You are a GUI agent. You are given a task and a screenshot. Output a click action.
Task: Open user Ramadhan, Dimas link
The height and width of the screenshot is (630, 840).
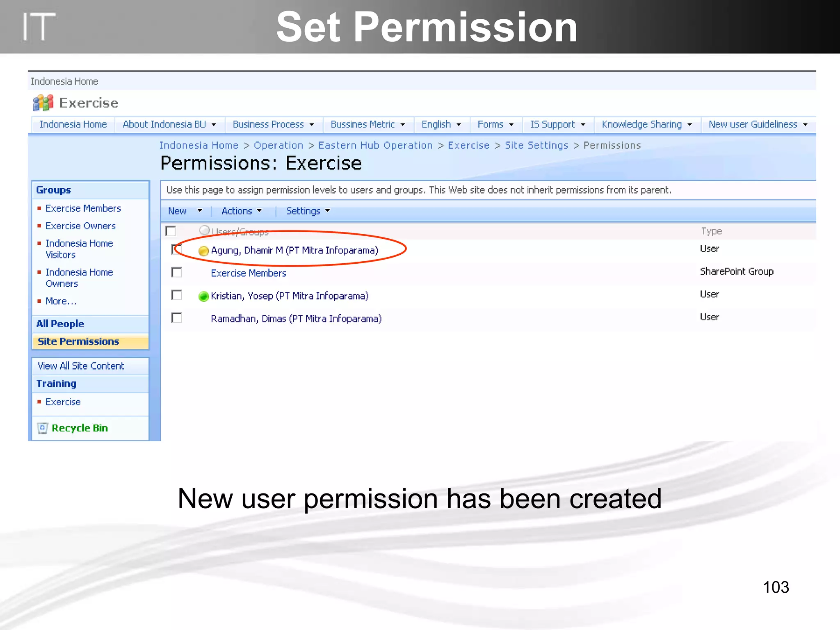coord(296,319)
